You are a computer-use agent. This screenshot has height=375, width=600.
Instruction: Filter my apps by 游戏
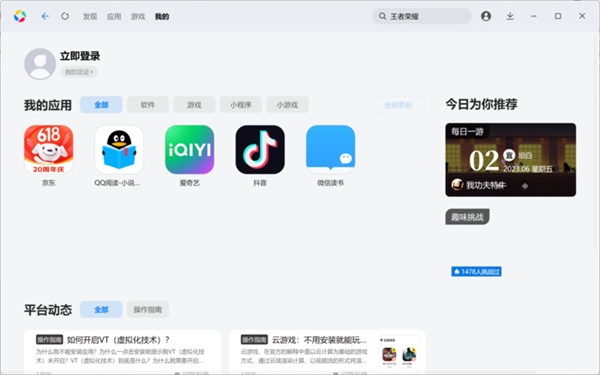coord(194,104)
